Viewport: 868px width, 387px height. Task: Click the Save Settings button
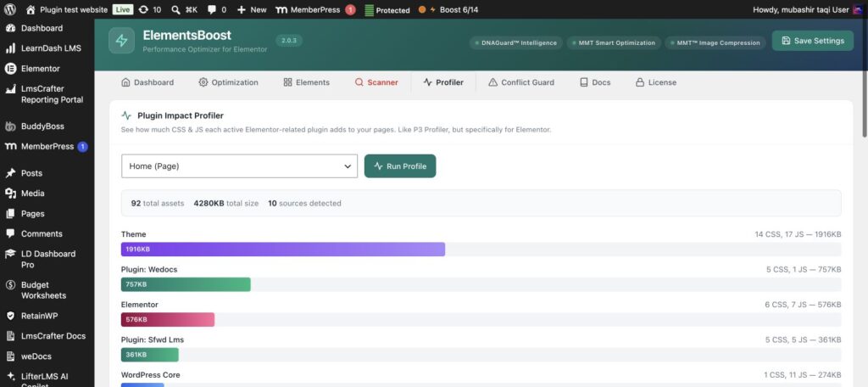[813, 41]
